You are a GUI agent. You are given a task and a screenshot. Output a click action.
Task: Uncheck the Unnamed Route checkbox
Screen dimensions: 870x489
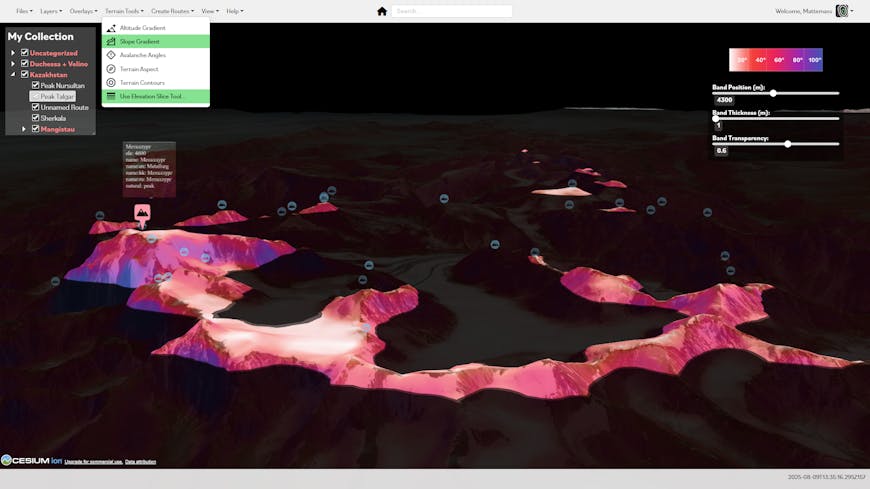[x=36, y=107]
